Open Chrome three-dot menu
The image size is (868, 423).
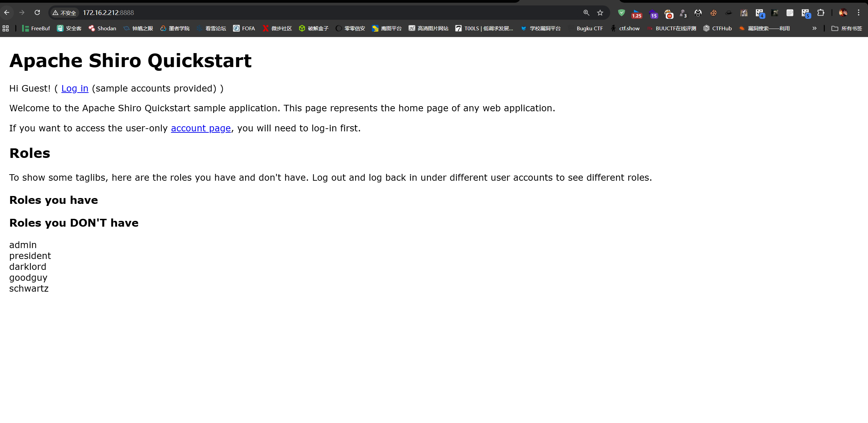tap(858, 13)
